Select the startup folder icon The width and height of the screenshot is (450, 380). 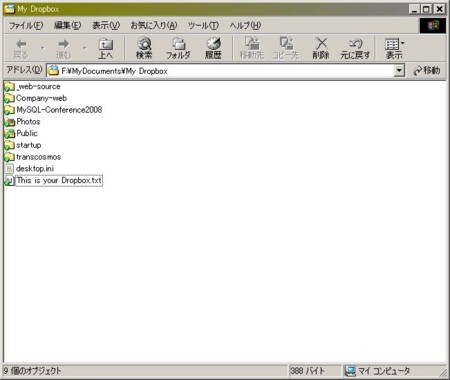(9, 145)
